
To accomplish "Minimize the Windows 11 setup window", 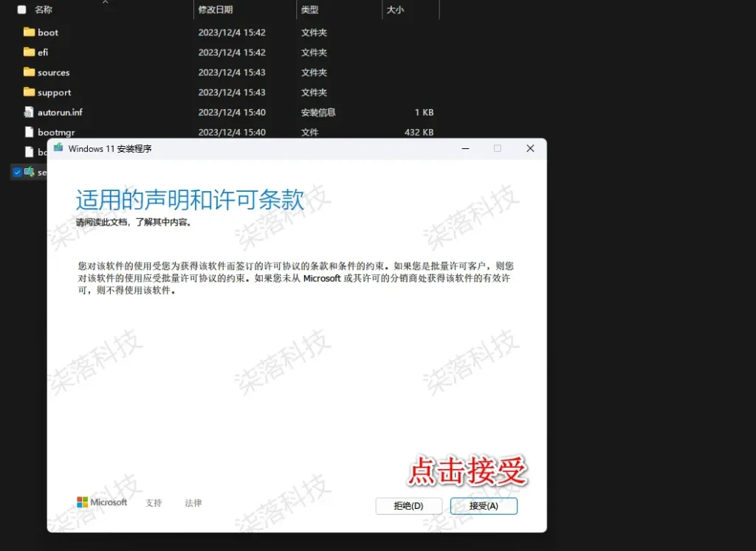I will click(x=465, y=148).
